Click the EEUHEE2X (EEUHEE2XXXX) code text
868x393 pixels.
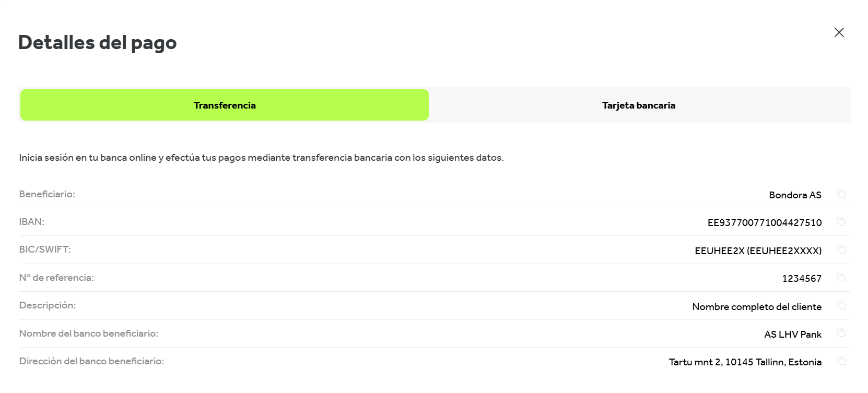click(758, 251)
